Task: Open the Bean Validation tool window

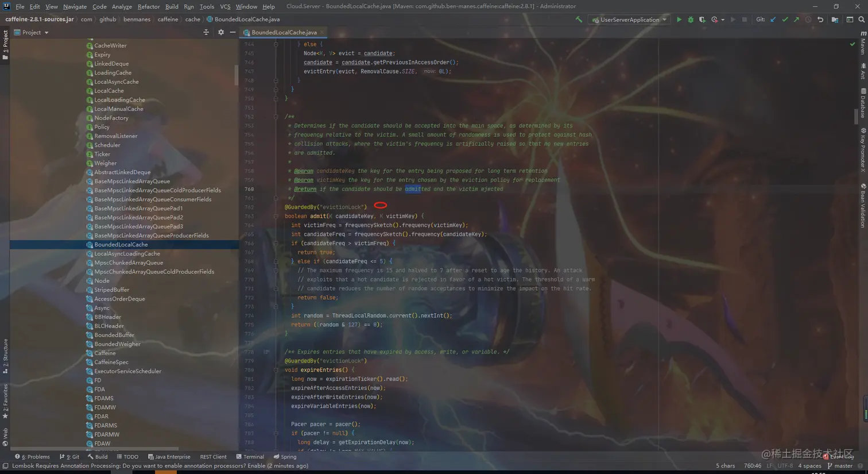Action: pyautogui.click(x=863, y=206)
